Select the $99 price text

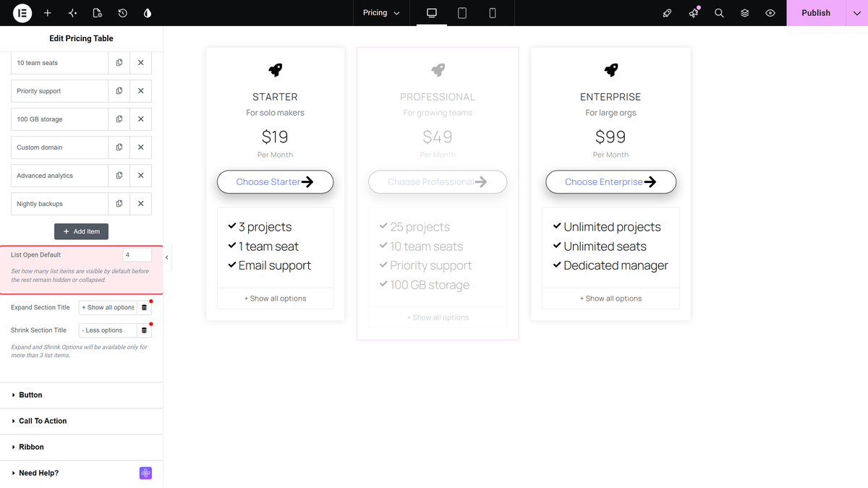tap(610, 137)
